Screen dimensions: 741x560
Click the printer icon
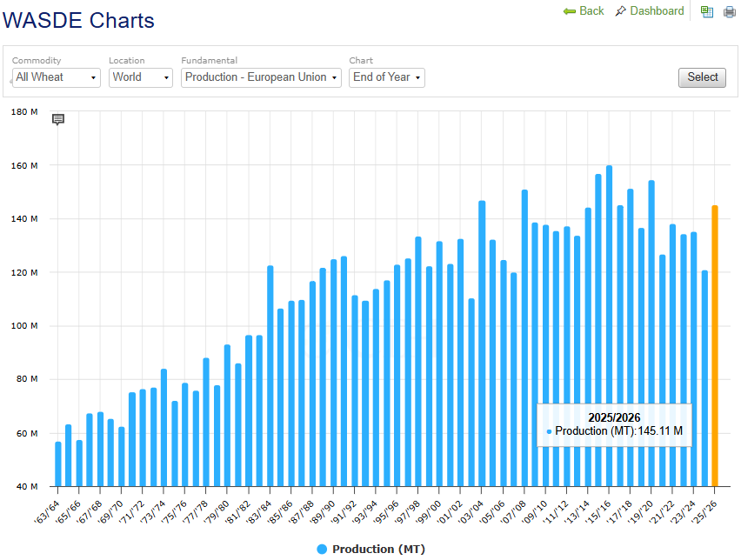click(730, 12)
